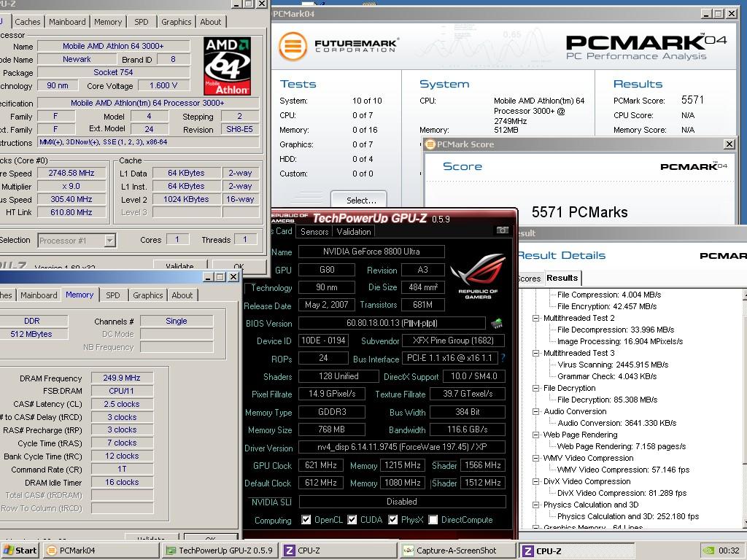747x560 pixels.
Task: Click the DRAM Frequency value 249.9 MHz
Action: pyautogui.click(x=122, y=378)
